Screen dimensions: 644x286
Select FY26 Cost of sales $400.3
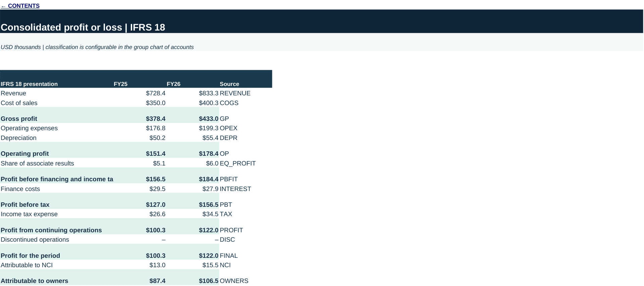click(x=209, y=103)
